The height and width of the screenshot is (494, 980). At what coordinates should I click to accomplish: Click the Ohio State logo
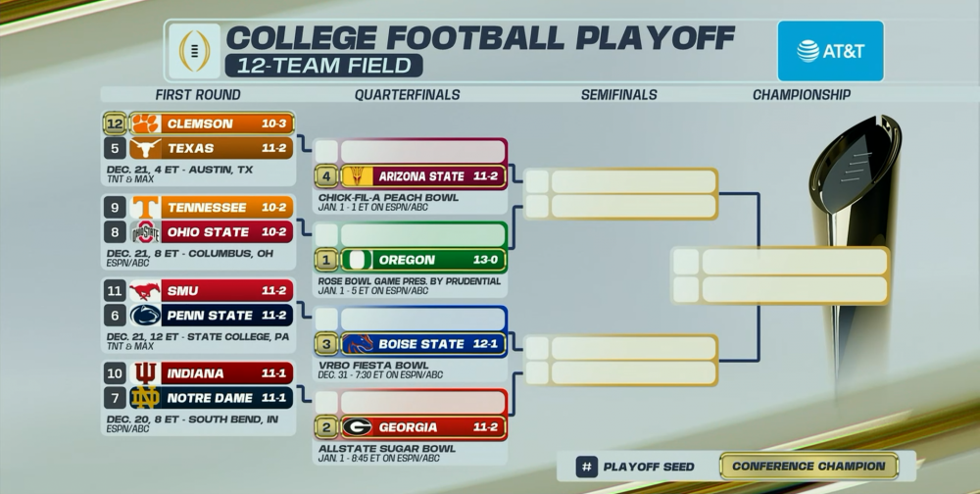145,232
